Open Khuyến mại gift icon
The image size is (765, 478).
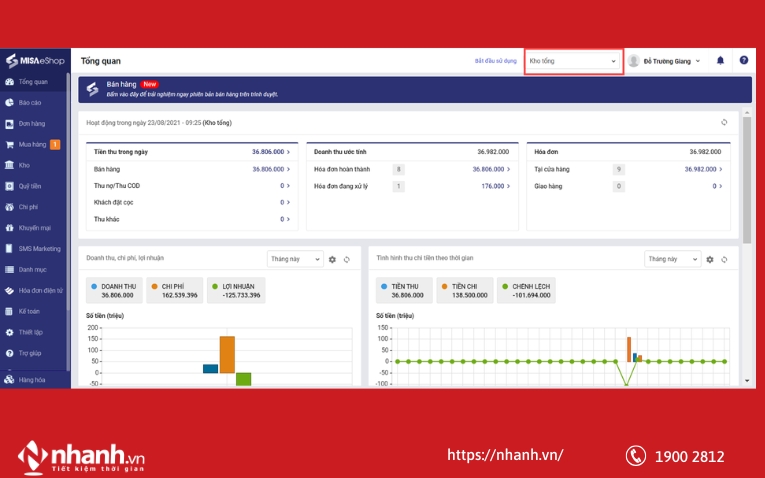(9, 228)
